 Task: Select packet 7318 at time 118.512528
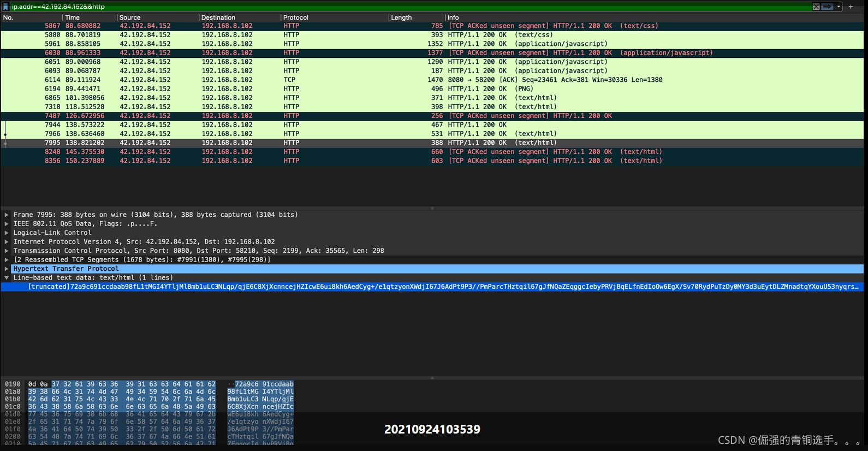pos(432,107)
